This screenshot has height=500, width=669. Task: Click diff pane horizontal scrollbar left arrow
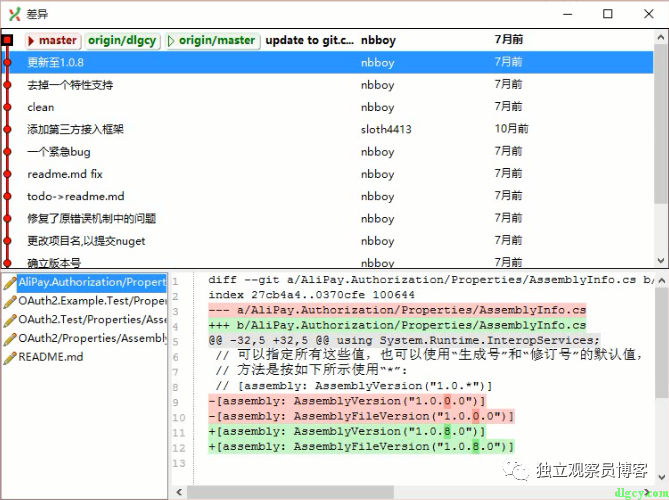tap(179, 492)
